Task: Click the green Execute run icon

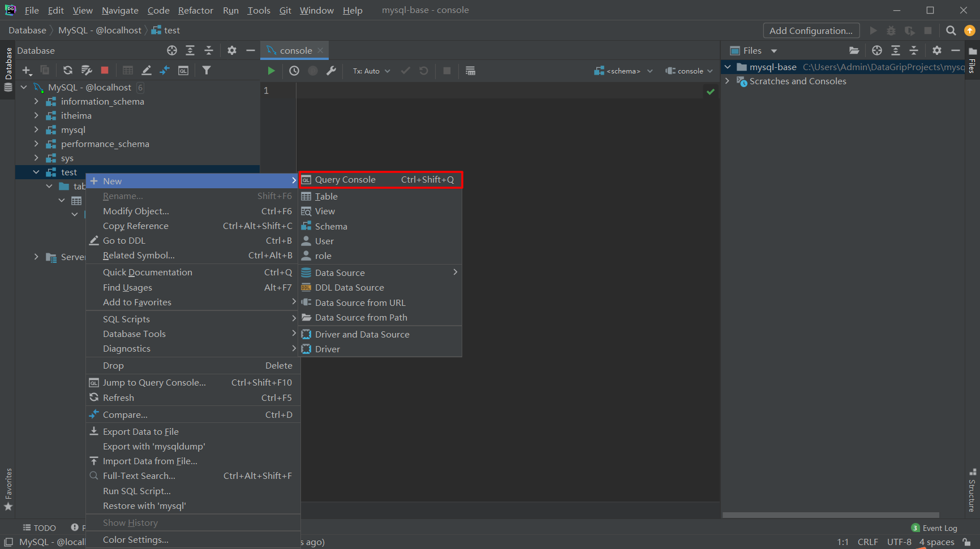Action: 272,71
